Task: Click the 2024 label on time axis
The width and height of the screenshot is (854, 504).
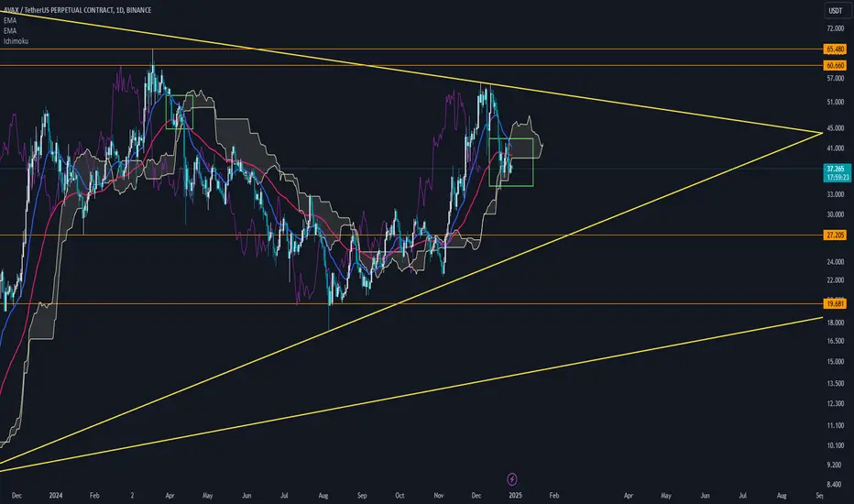Action: point(56,496)
